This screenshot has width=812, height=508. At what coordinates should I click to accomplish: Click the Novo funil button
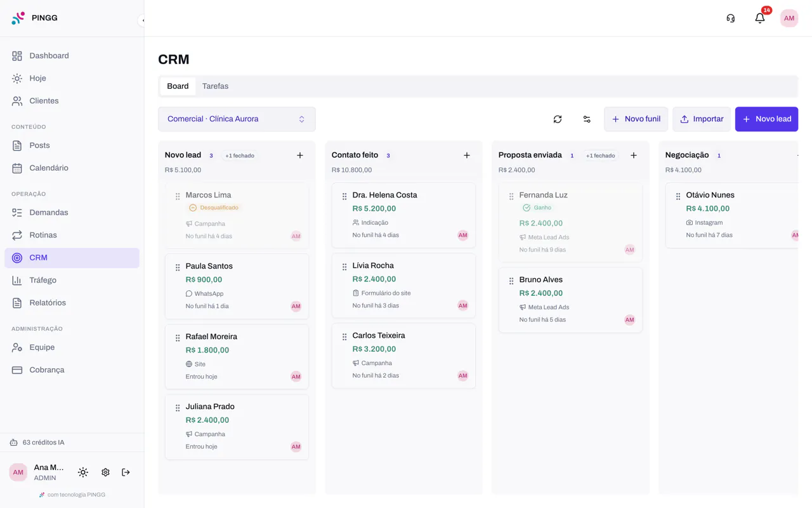coord(636,119)
